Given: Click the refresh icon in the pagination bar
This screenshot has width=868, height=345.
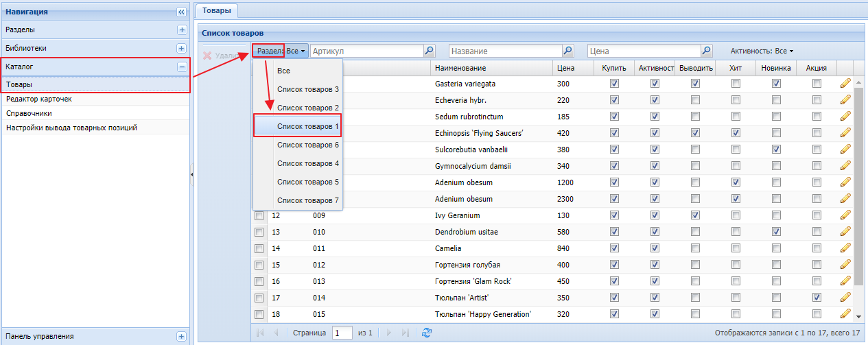Looking at the screenshot, I should tap(427, 333).
